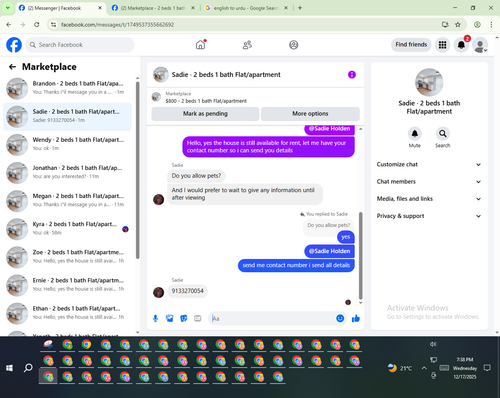Image resolution: width=500 pixels, height=398 pixels.
Task: Open Windows Start menu
Action: pos(9,368)
